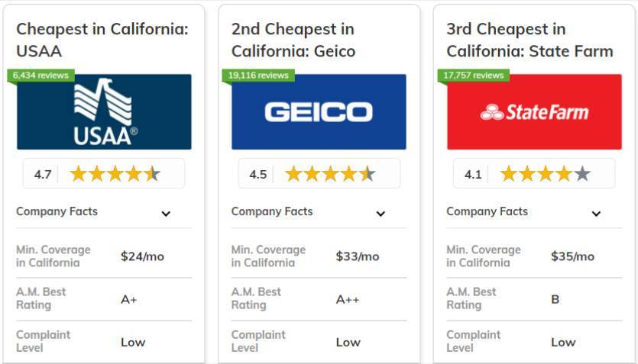638x364 pixels.
Task: Click the GEICO logo image
Action: click(319, 111)
